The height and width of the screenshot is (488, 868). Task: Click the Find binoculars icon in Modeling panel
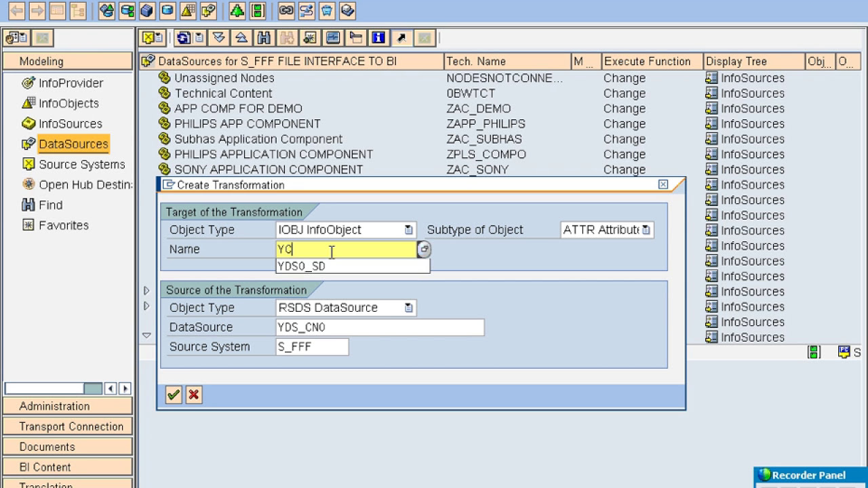pos(28,205)
